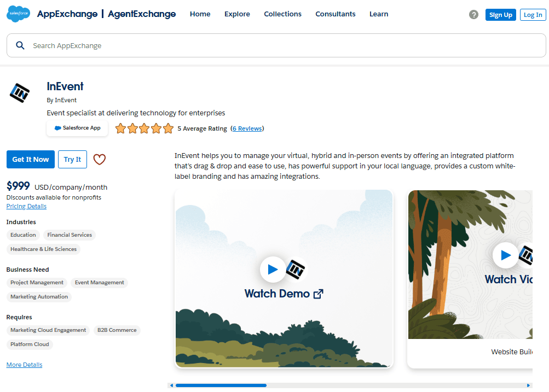Open the Explore menu
549x392 pixels.
(x=237, y=14)
